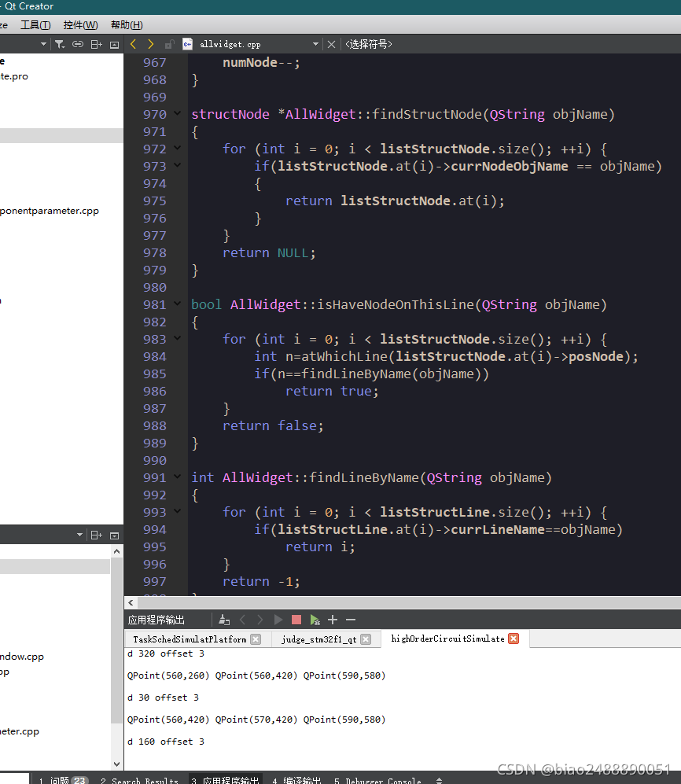Viewport: 681px width, 784px height.
Task: Open the symbol selector dropdown
Action: point(369,45)
